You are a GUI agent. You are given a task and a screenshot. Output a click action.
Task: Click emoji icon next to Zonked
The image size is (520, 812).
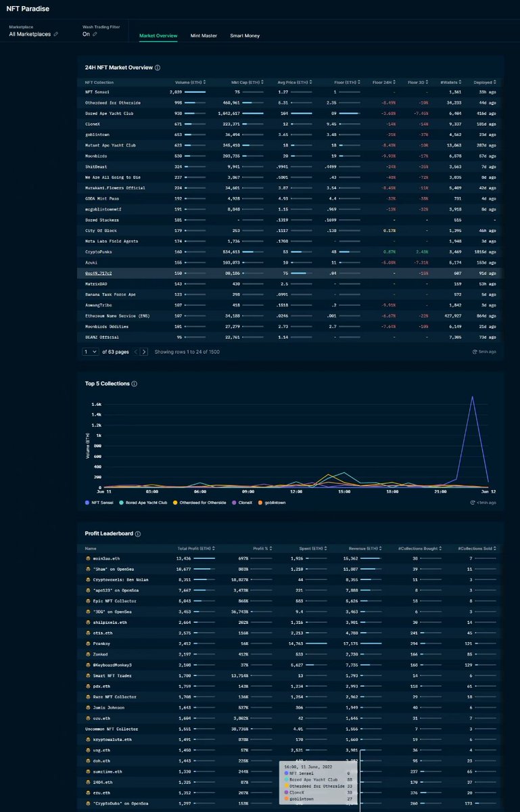(88, 654)
